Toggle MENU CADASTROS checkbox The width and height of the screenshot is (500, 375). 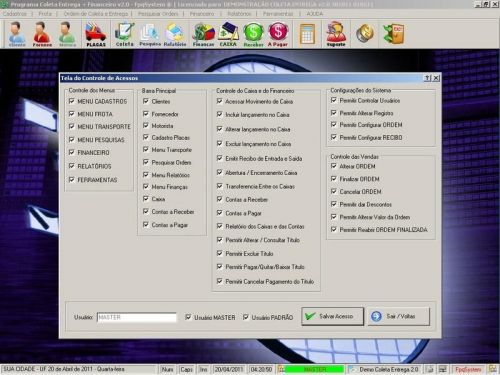point(71,101)
